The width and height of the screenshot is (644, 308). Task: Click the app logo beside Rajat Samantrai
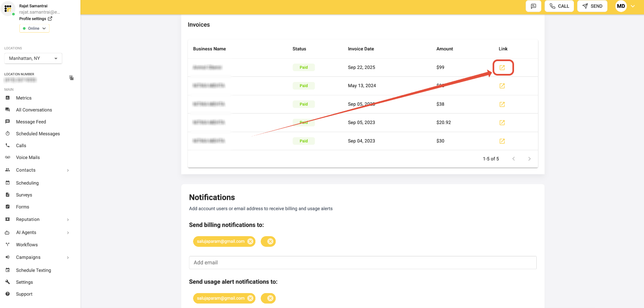8,8
